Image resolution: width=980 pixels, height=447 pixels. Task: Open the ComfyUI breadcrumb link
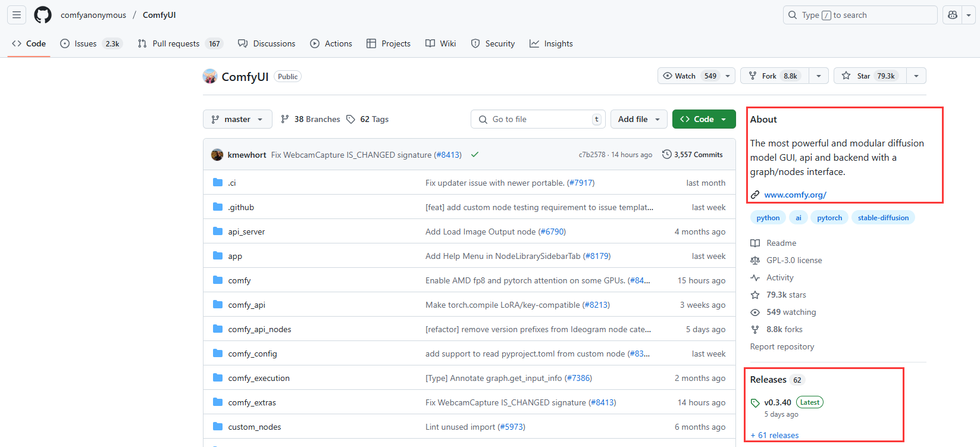pos(159,15)
